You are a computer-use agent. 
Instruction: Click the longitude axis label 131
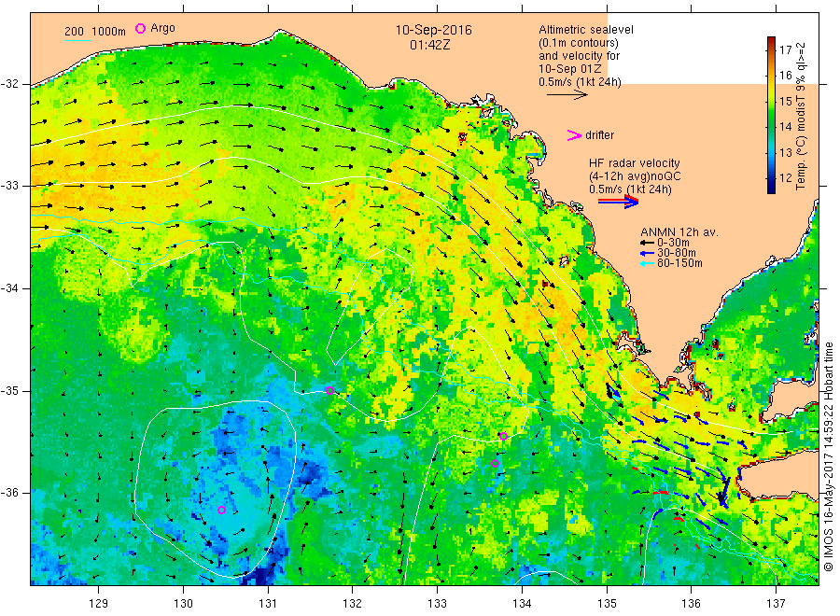pos(268,603)
